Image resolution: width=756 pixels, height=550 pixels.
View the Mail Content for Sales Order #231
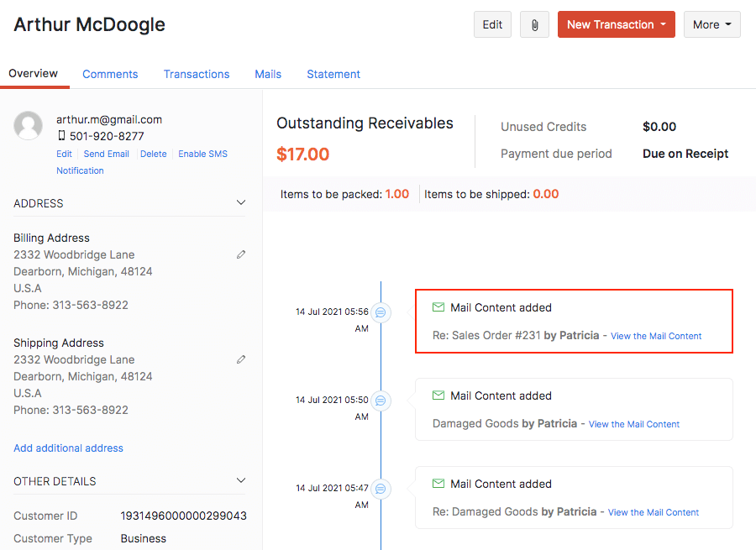point(656,335)
